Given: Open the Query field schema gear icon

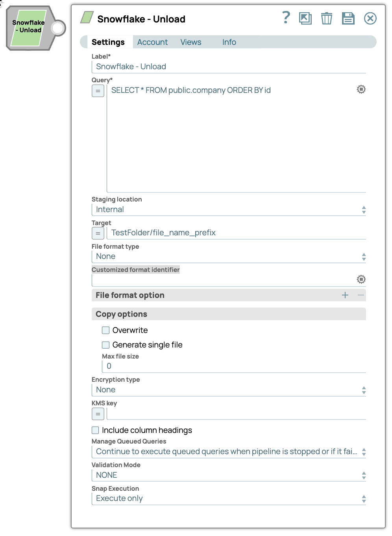Looking at the screenshot, I should point(361,89).
